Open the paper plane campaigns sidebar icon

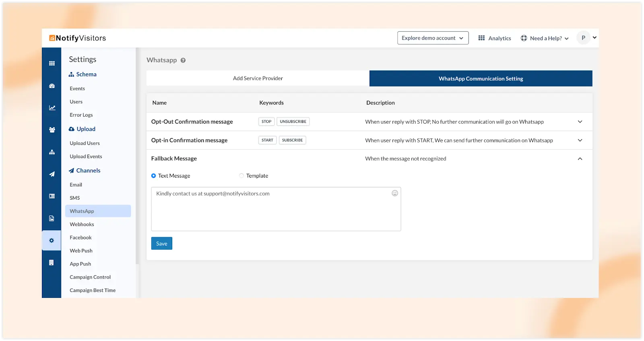52,174
